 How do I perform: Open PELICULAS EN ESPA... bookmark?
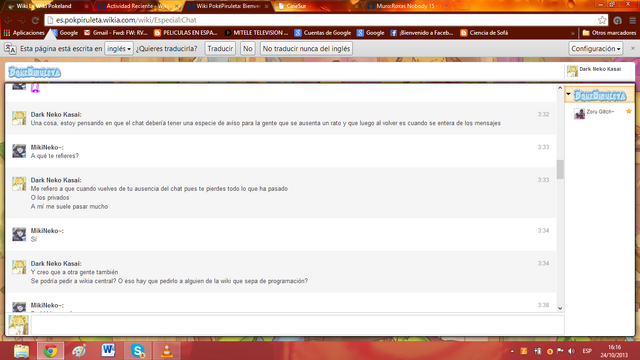point(186,33)
